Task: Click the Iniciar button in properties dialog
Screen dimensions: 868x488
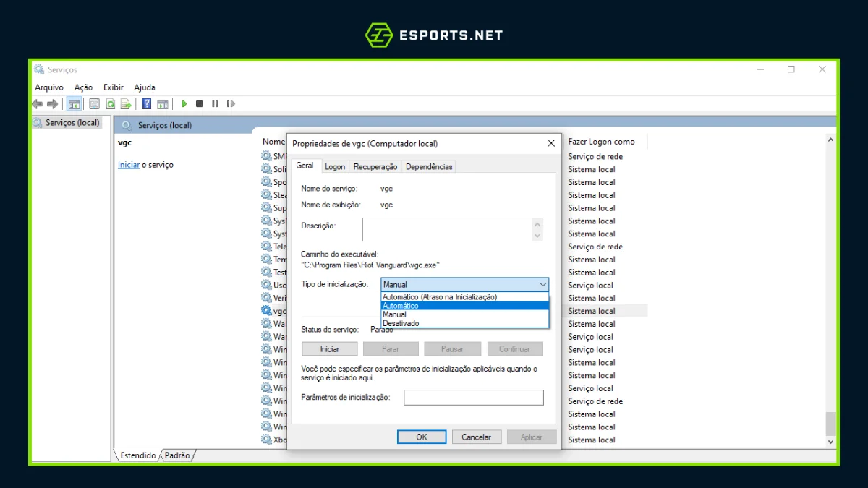Action: [x=330, y=349]
